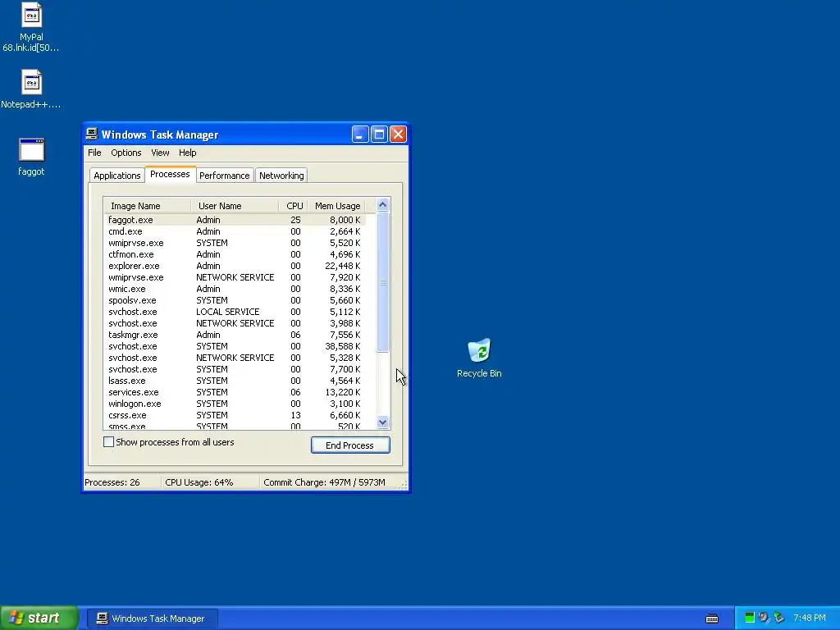This screenshot has height=630, width=840.
Task: Switch to the Performance tab
Action: click(x=225, y=176)
